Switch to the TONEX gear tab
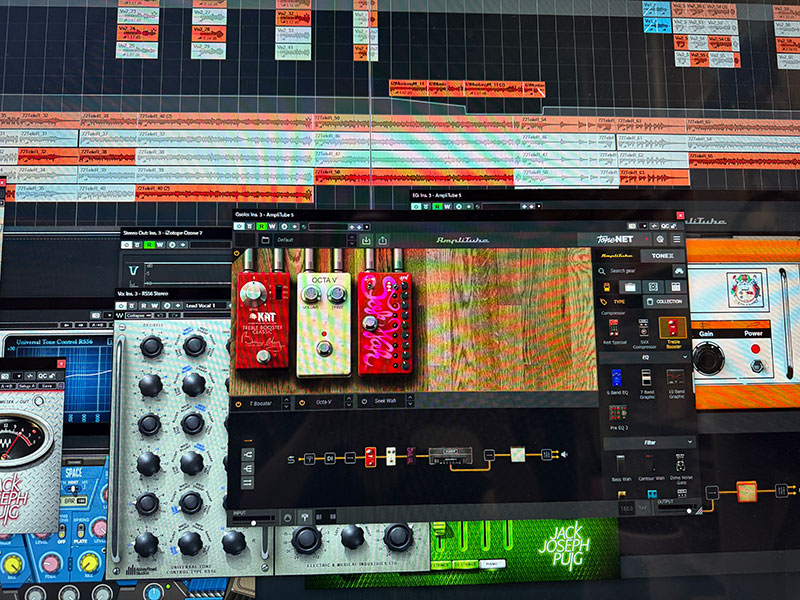 662,256
